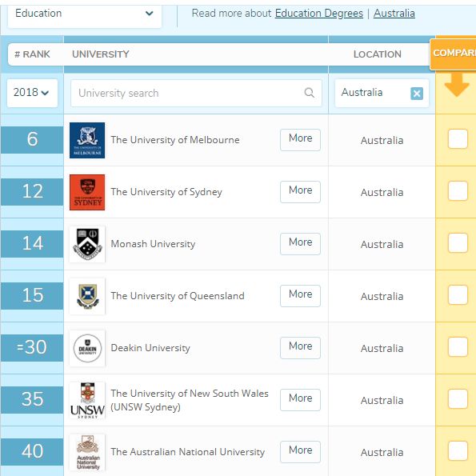The width and height of the screenshot is (476, 476).
Task: Tick compare checkbox for UNSW Sydney
Action: click(458, 398)
